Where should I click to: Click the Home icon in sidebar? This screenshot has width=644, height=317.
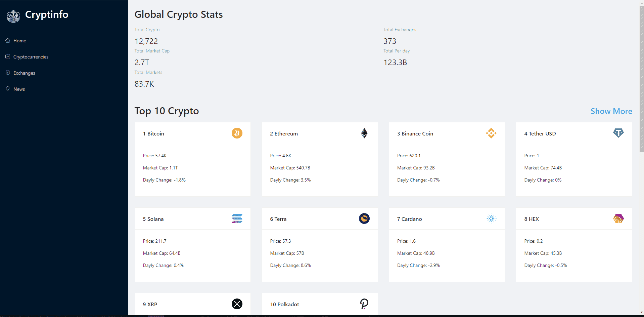click(8, 40)
